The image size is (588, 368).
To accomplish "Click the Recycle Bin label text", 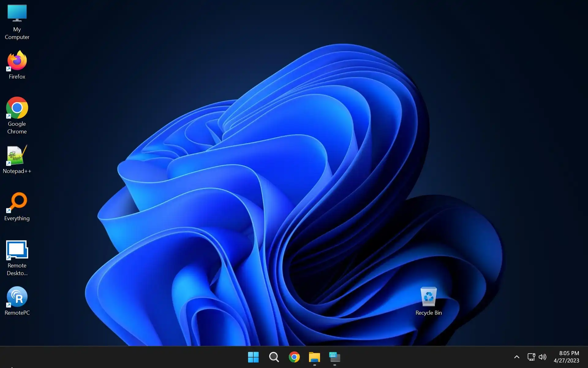I will [x=428, y=313].
